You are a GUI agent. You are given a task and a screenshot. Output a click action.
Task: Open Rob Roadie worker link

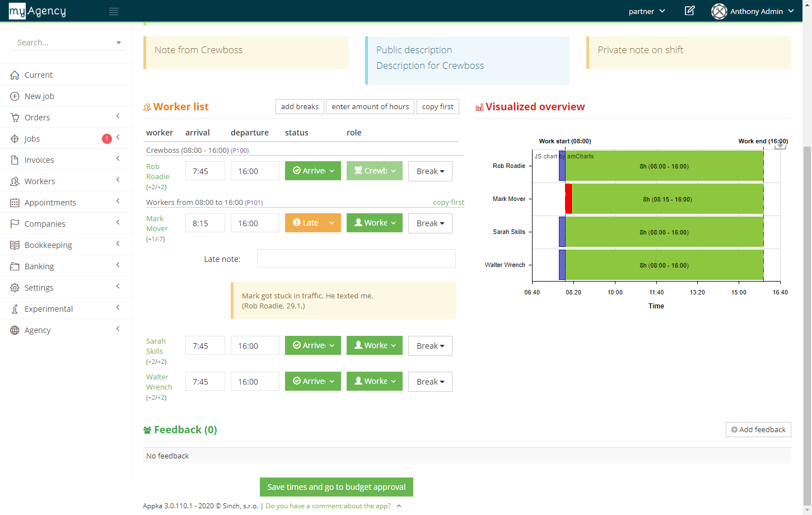(x=157, y=171)
